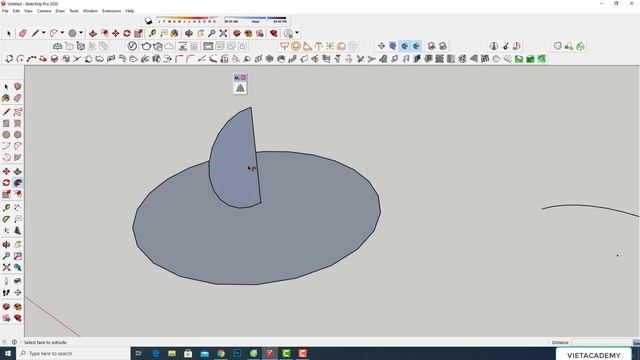Select the active Follow Me tool
This screenshot has width=640, height=360.
pyautogui.click(x=18, y=183)
